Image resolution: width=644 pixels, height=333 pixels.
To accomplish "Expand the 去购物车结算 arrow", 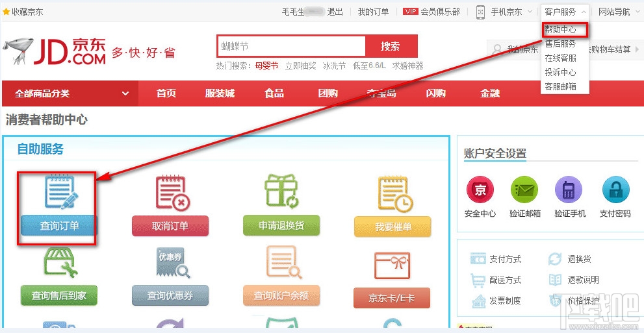I will tap(638, 49).
